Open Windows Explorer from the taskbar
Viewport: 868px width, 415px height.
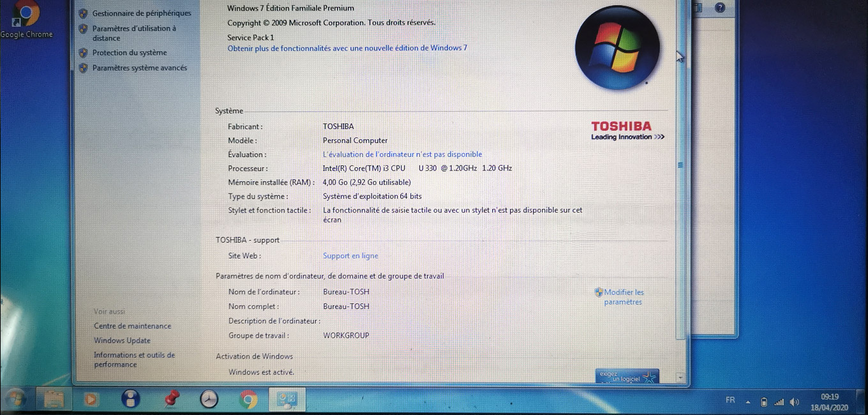coord(54,399)
